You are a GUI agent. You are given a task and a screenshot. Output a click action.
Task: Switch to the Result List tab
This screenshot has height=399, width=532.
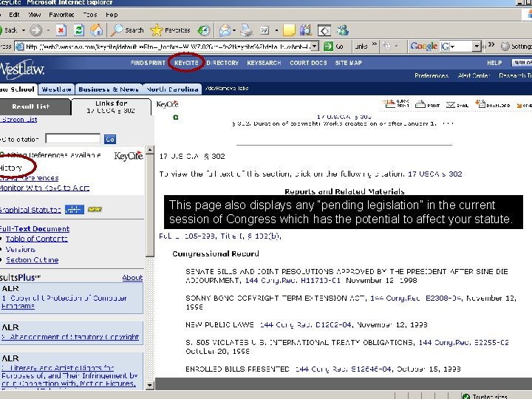(x=35, y=106)
